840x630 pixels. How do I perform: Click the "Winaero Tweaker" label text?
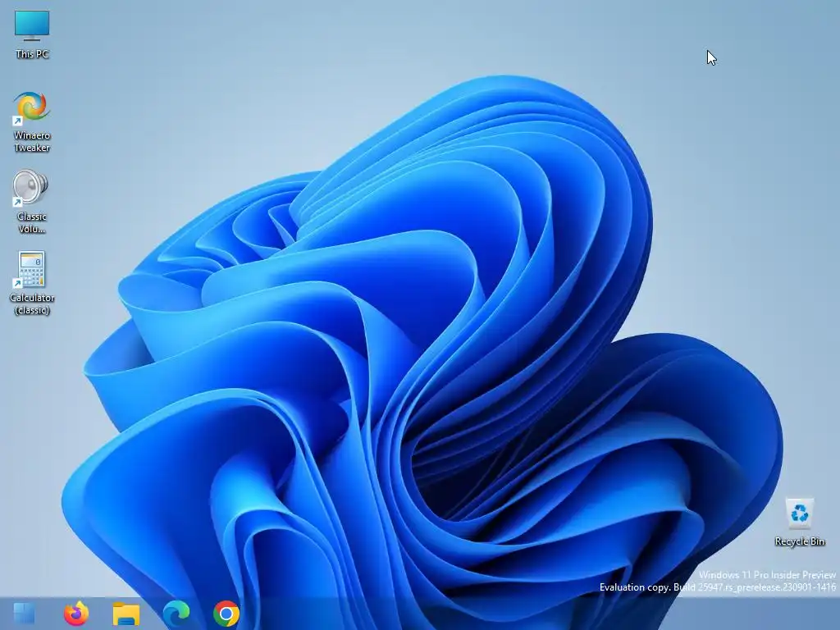(x=32, y=141)
